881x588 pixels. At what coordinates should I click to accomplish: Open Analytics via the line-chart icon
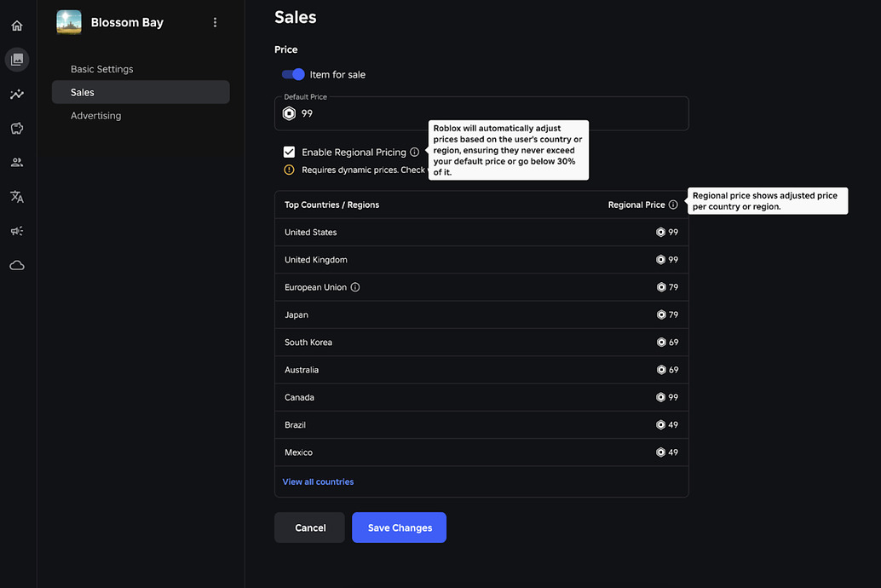coord(16,94)
